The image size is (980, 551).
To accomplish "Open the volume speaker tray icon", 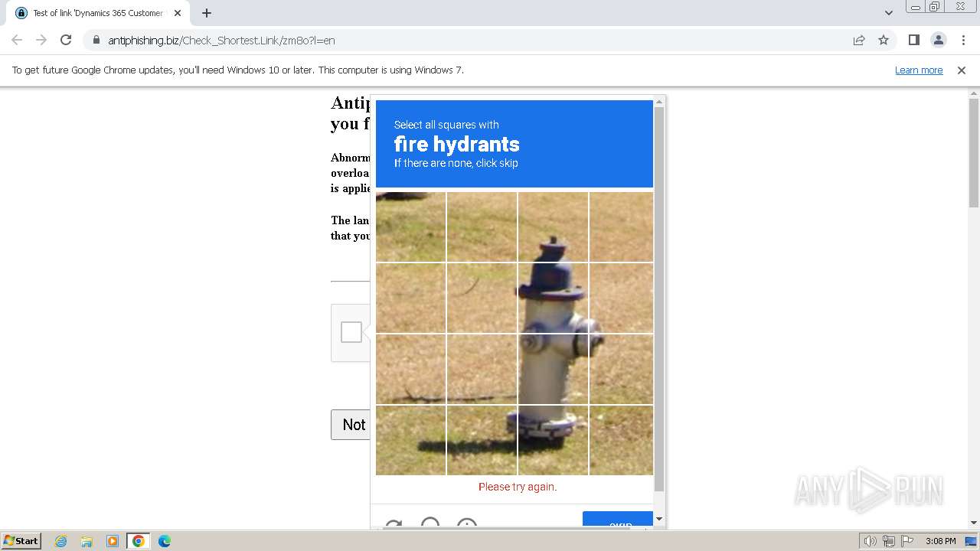I will click(x=870, y=541).
